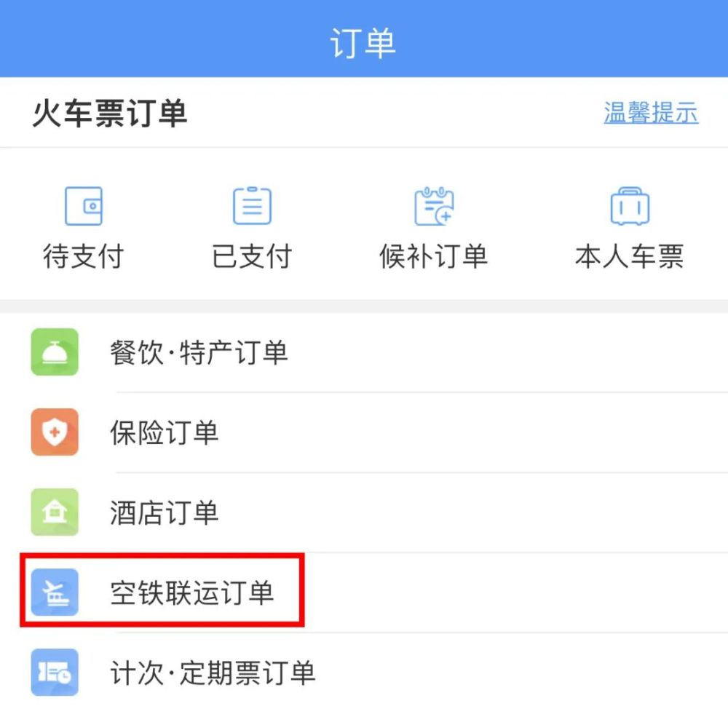This screenshot has width=728, height=706.
Task: Open 候补订单 text label
Action: [x=433, y=256]
